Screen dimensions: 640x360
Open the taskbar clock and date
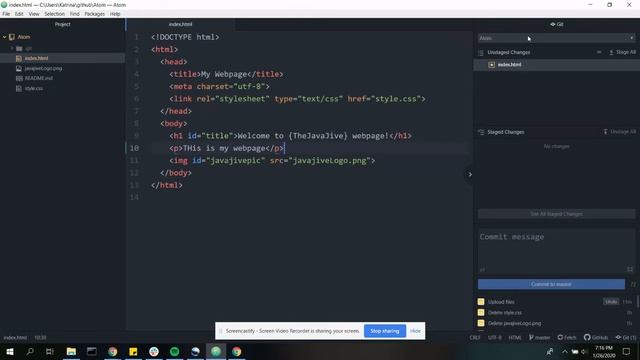click(604, 351)
